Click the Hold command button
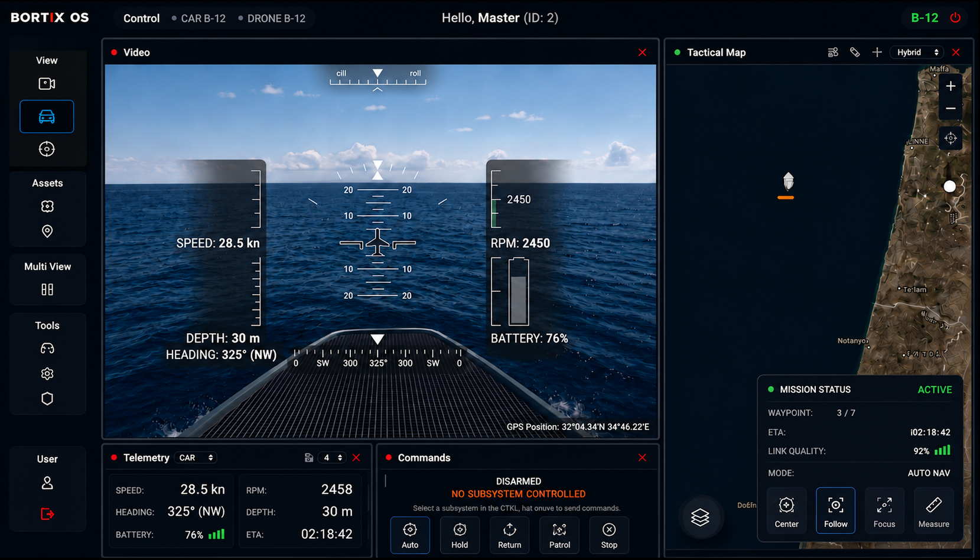This screenshot has height=560, width=980. (460, 535)
